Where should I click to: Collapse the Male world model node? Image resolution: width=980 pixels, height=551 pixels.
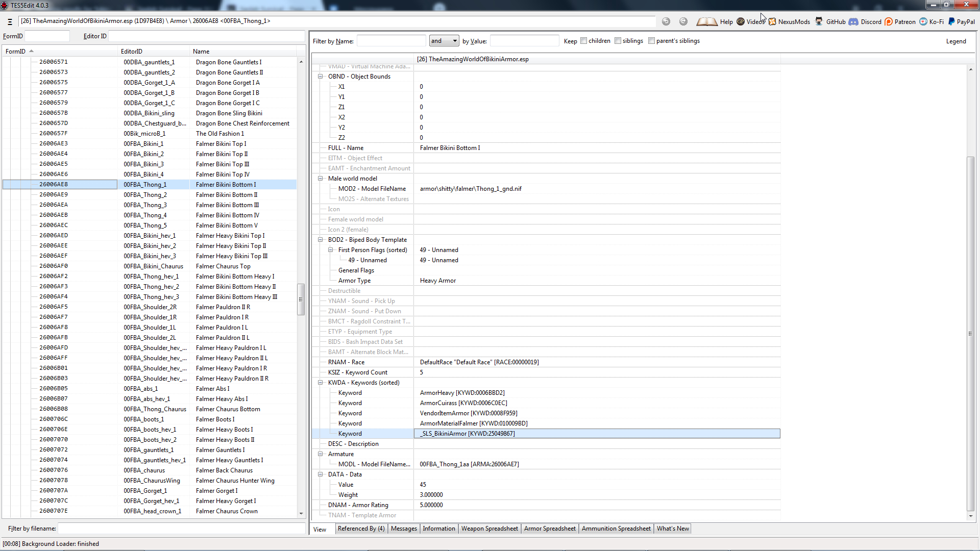321,179
